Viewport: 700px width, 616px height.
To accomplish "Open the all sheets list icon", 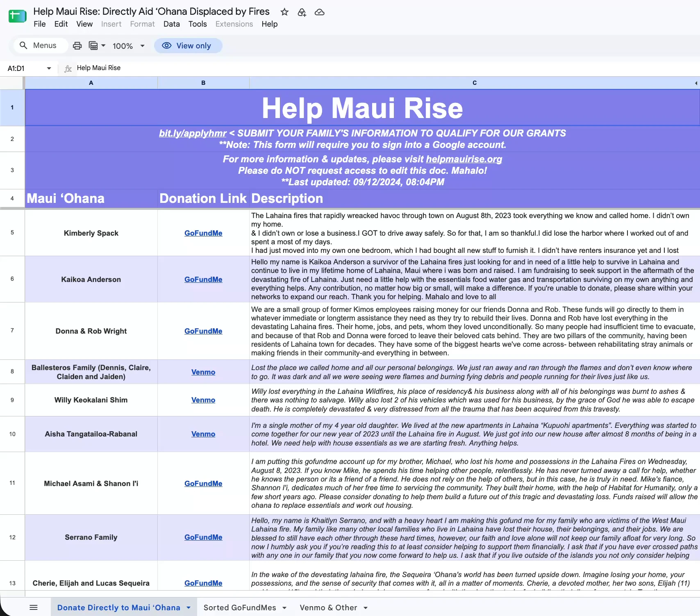I will 34,607.
